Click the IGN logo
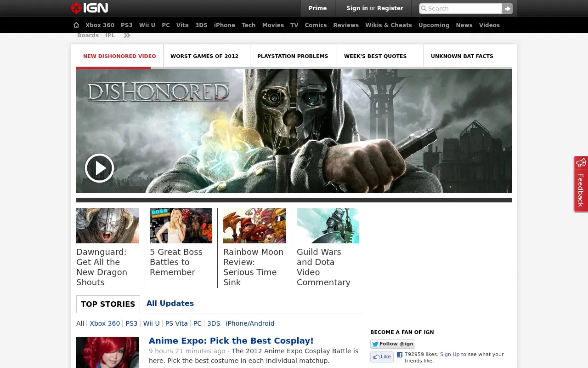Screen dimensions: 588x368 (x=90, y=8)
